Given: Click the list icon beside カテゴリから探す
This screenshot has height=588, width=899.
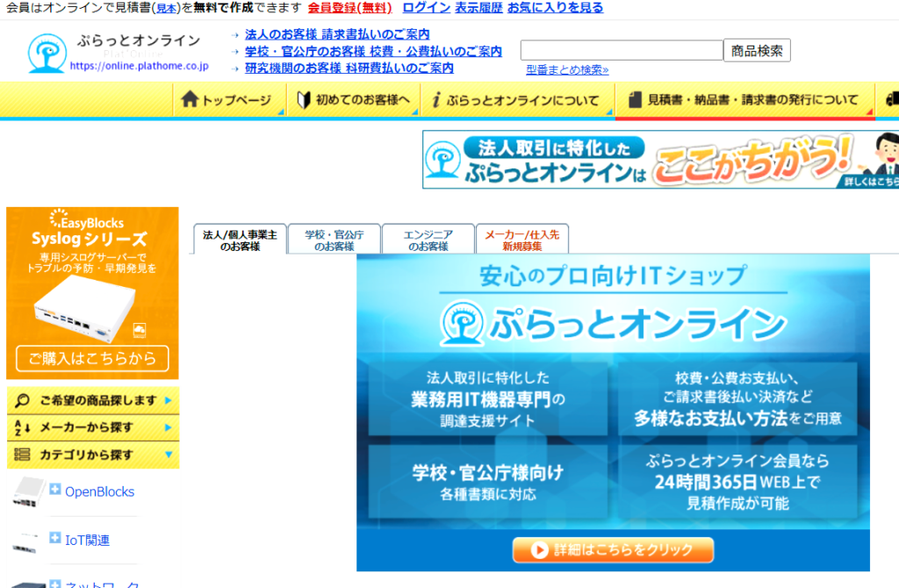Looking at the screenshot, I should [22, 455].
